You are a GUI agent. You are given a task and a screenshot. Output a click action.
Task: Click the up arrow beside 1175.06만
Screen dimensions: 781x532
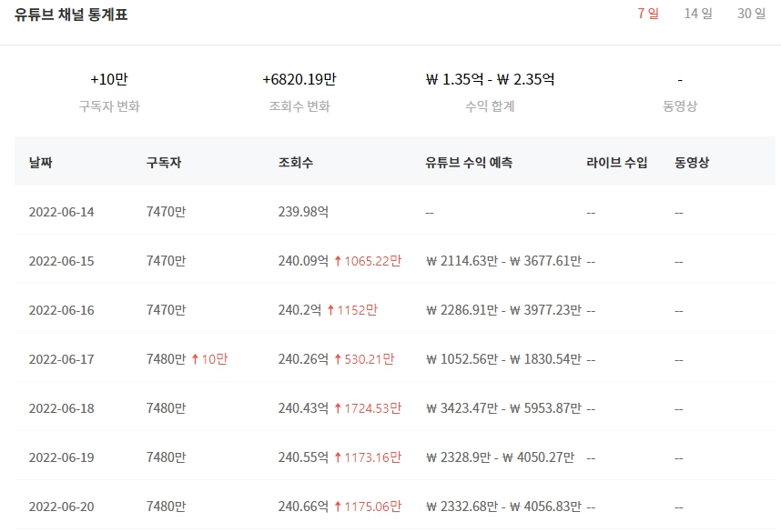click(338, 506)
